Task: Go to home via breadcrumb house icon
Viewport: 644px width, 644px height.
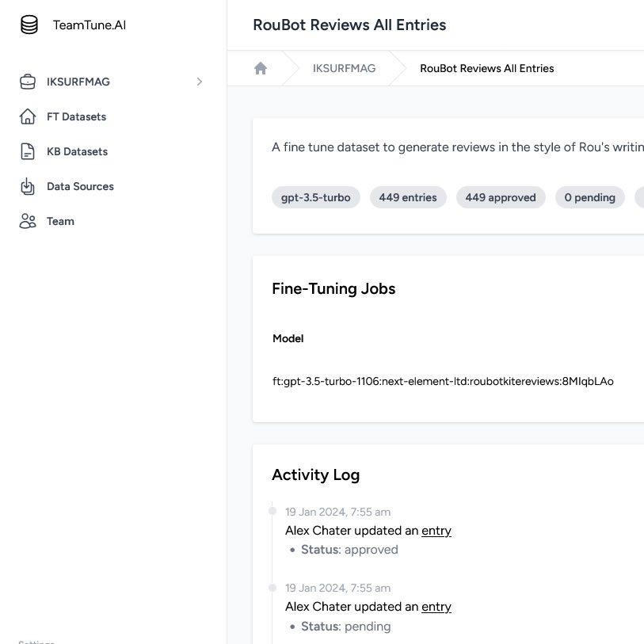Action: click(261, 68)
